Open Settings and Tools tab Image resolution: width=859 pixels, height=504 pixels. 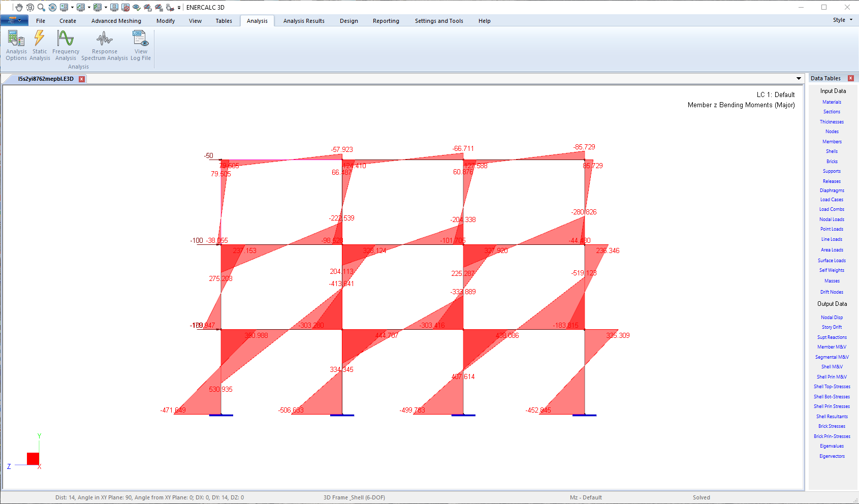(439, 21)
